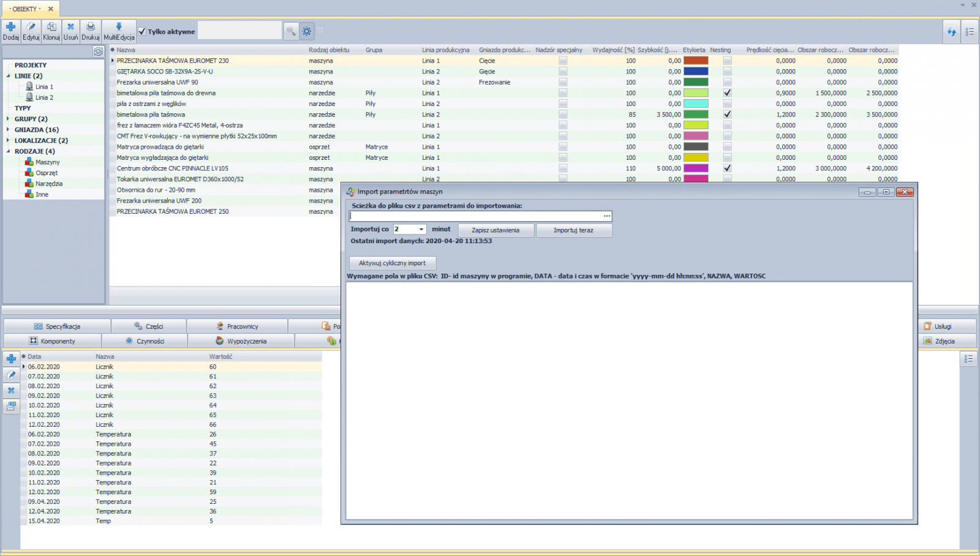Switch to the Czynności tab
This screenshot has width=980, height=556.
click(x=145, y=341)
